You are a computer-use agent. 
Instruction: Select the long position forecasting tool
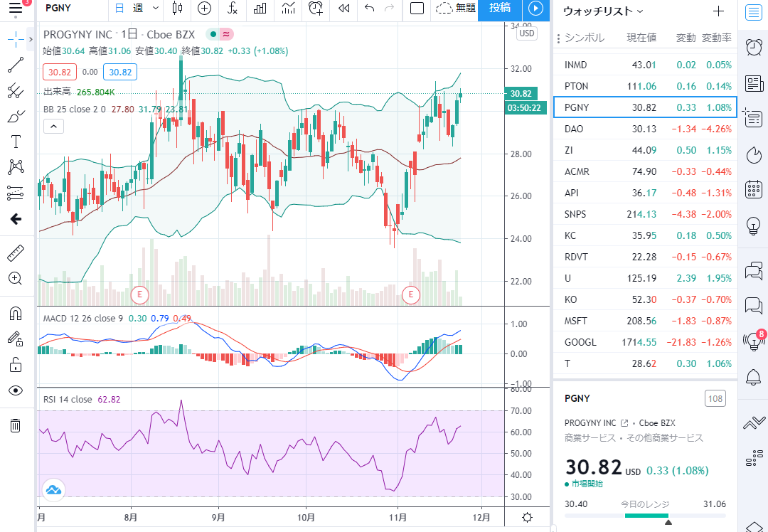16,193
